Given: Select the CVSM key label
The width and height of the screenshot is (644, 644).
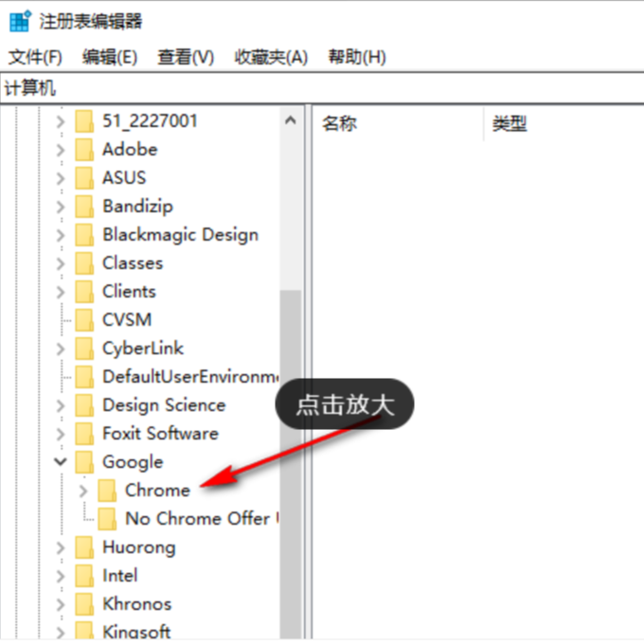Looking at the screenshot, I should coord(127,320).
